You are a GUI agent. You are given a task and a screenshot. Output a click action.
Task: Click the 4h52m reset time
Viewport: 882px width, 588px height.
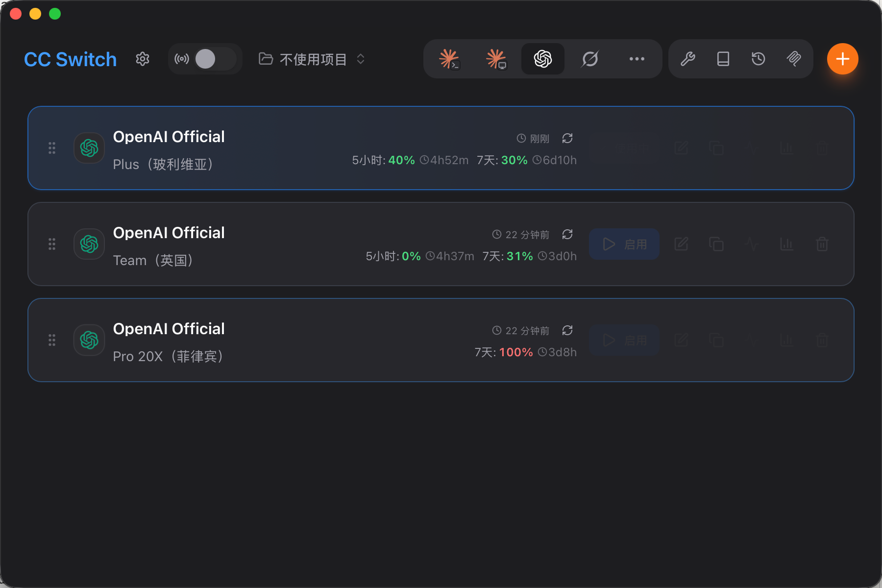(444, 160)
